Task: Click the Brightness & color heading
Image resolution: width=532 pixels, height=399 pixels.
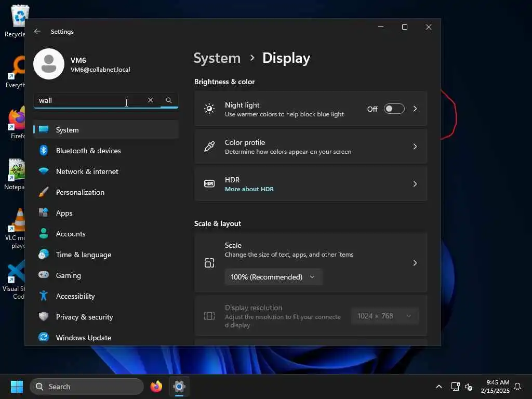Action: point(224,82)
